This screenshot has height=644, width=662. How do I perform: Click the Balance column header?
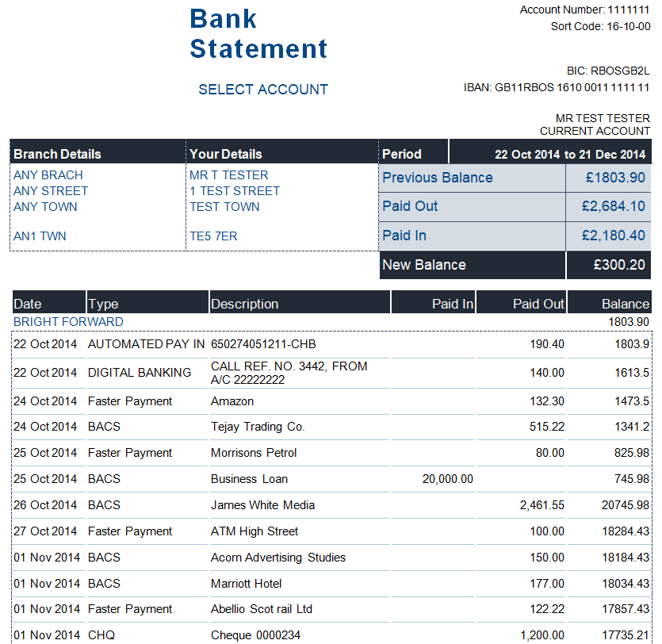click(625, 304)
